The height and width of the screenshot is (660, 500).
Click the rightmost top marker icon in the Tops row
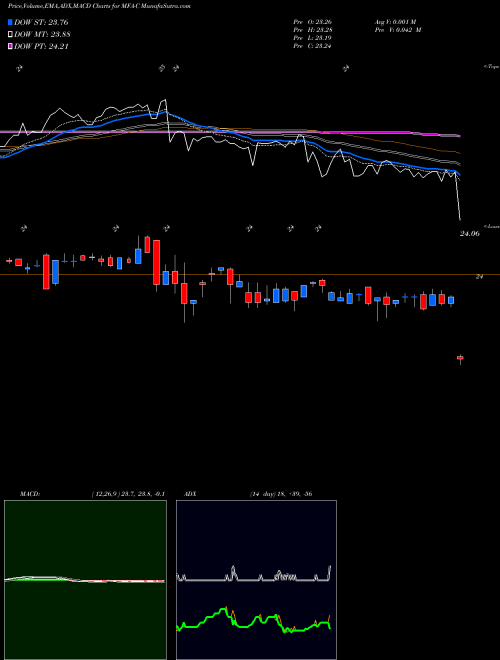(x=346, y=68)
